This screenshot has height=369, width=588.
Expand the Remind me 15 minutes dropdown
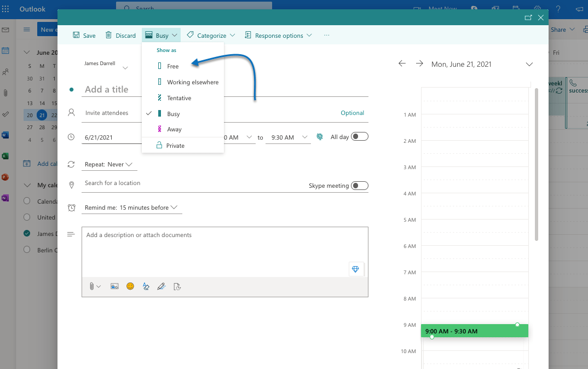[131, 207]
